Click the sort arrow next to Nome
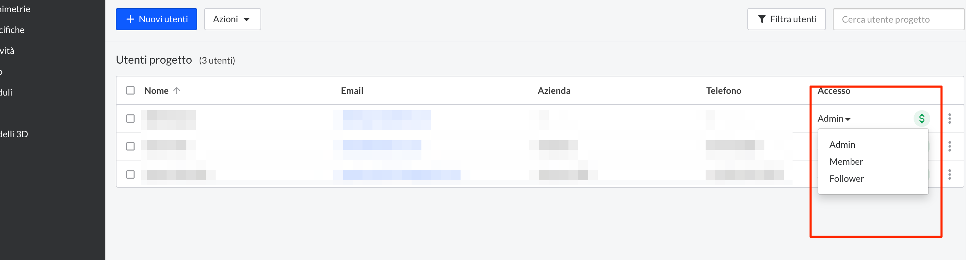Image resolution: width=980 pixels, height=260 pixels. tap(177, 90)
